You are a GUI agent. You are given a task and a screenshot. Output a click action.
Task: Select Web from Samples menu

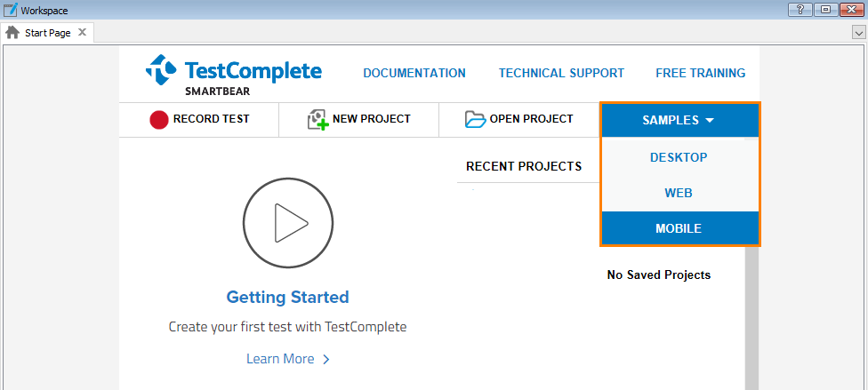pyautogui.click(x=679, y=193)
